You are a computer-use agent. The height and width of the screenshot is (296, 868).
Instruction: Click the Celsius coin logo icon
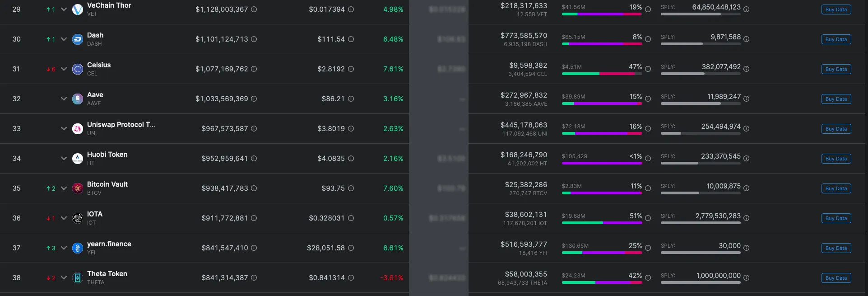[x=78, y=69]
